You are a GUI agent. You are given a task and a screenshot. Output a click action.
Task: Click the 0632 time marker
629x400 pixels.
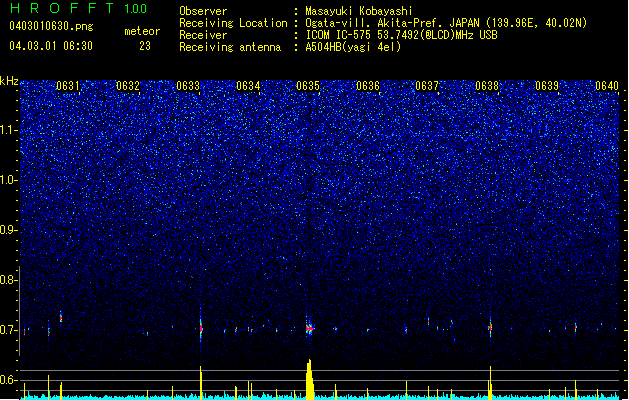pyautogui.click(x=128, y=85)
